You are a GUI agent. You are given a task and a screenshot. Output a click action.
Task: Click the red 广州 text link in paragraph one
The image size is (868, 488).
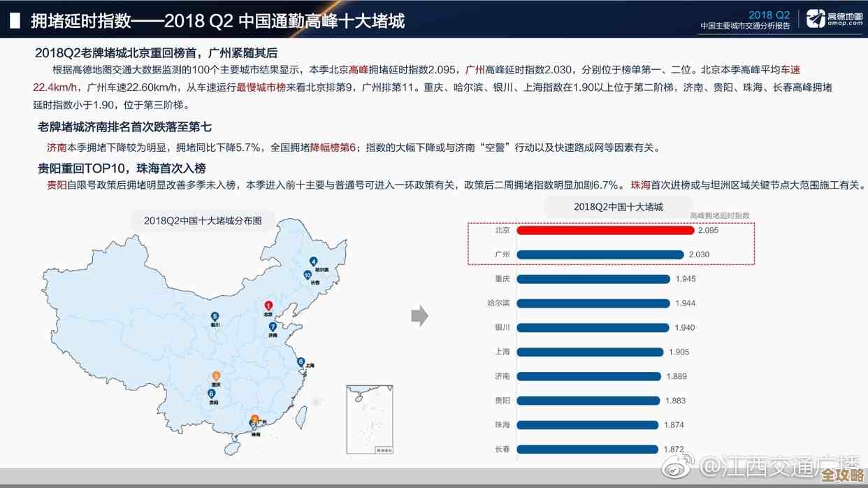pyautogui.click(x=475, y=70)
